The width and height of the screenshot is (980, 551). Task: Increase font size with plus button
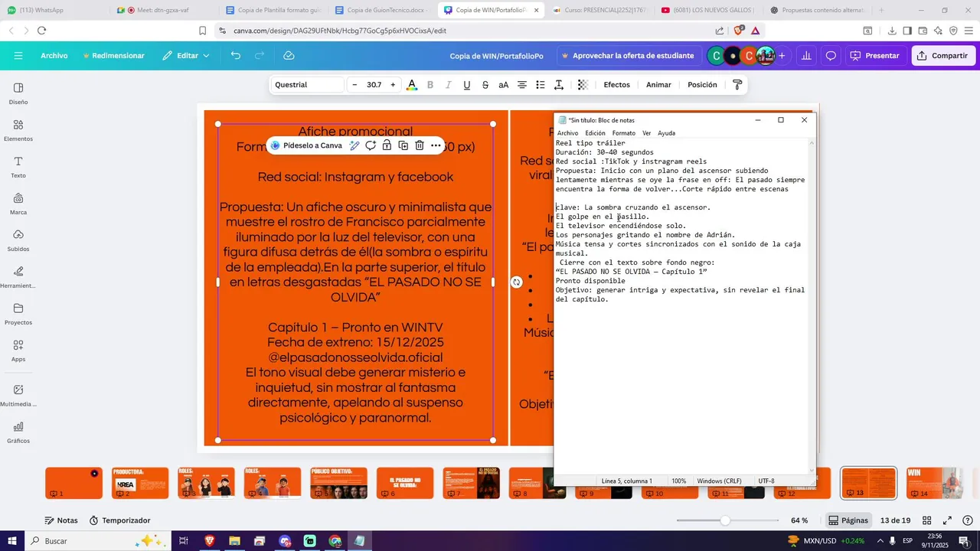tap(393, 85)
